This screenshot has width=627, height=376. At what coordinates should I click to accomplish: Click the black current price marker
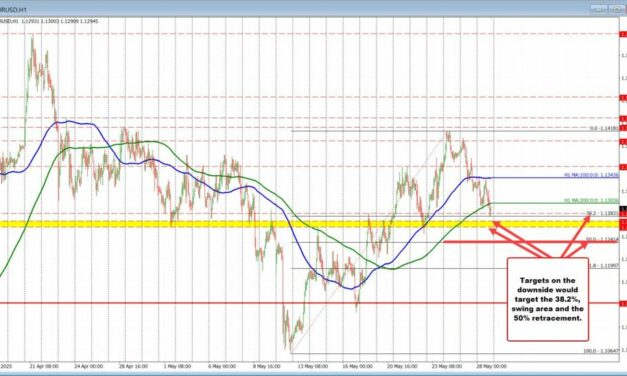623,209
